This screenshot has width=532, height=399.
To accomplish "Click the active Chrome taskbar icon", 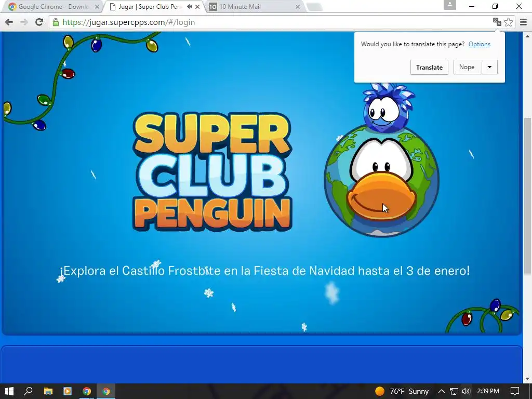I will pyautogui.click(x=106, y=391).
